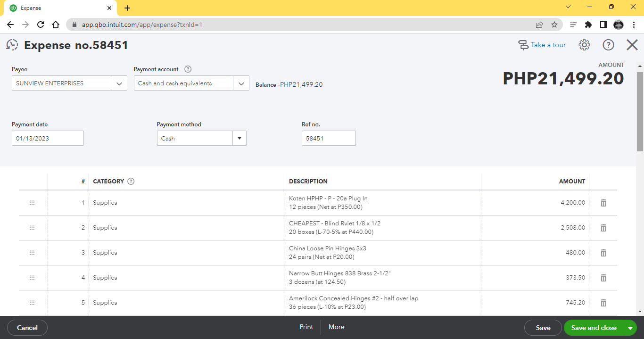Close the expense form with X

coord(632,45)
